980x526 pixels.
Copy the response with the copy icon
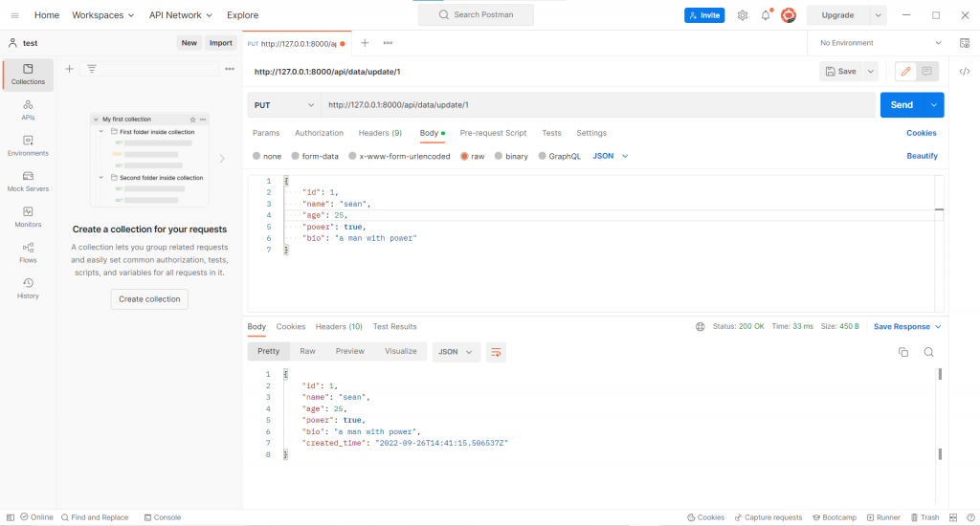(x=903, y=352)
